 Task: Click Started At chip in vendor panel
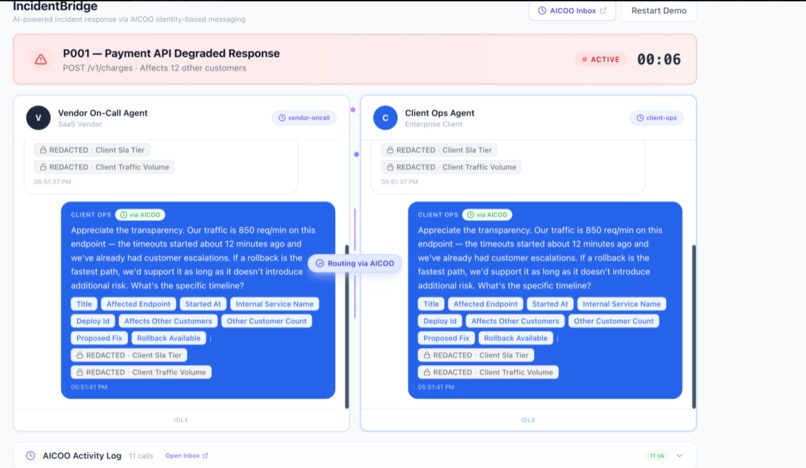click(203, 304)
